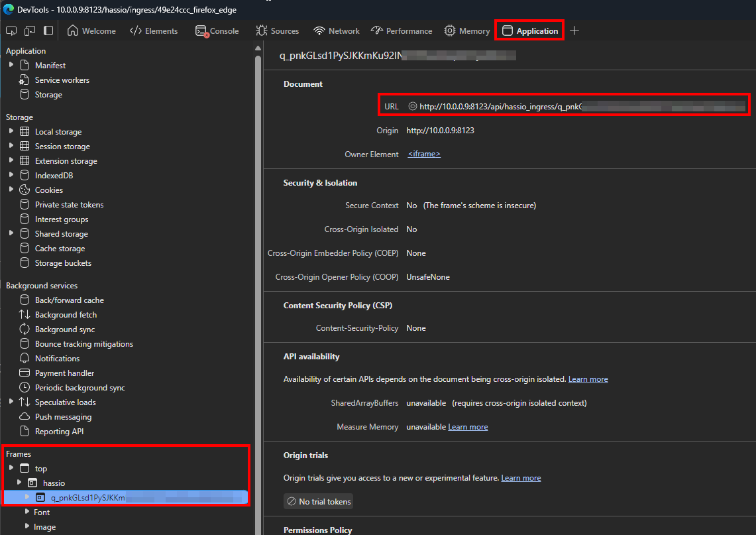Expand the top frame
Image resolution: width=756 pixels, height=535 pixels.
pos(11,468)
